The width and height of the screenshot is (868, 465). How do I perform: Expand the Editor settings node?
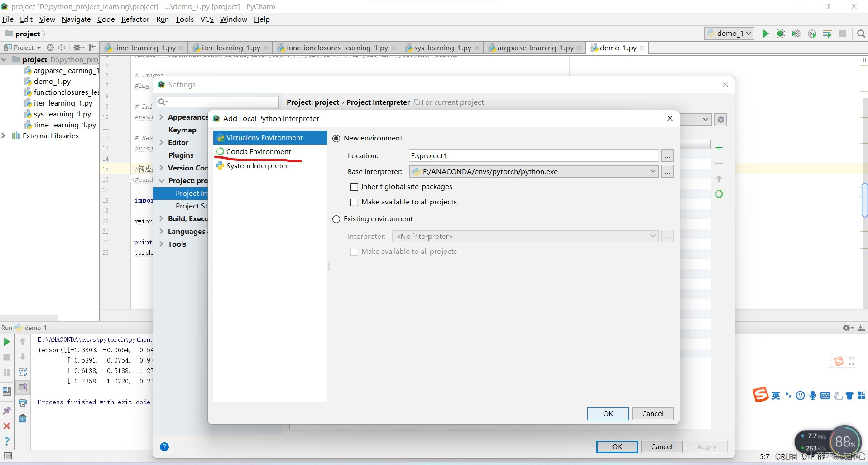161,142
